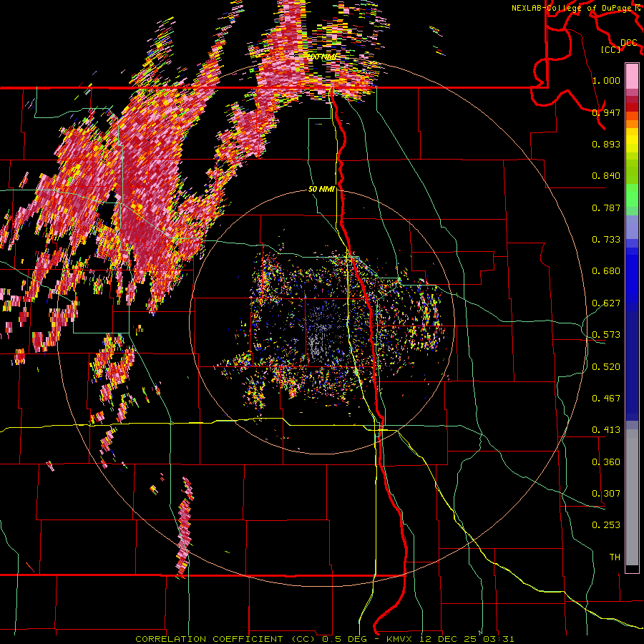Viewport: 644px width, 644px height.
Task: Select the 0.840 scale value
Action: click(606, 176)
